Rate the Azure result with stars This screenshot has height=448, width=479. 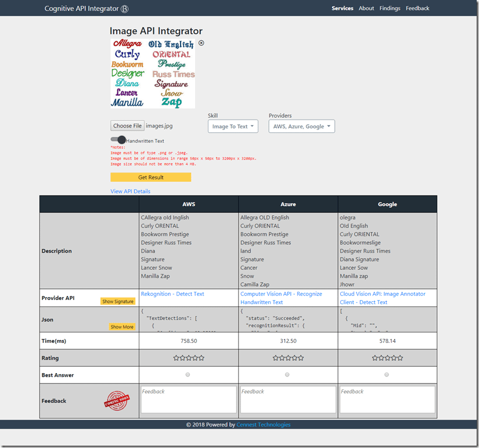click(x=288, y=358)
